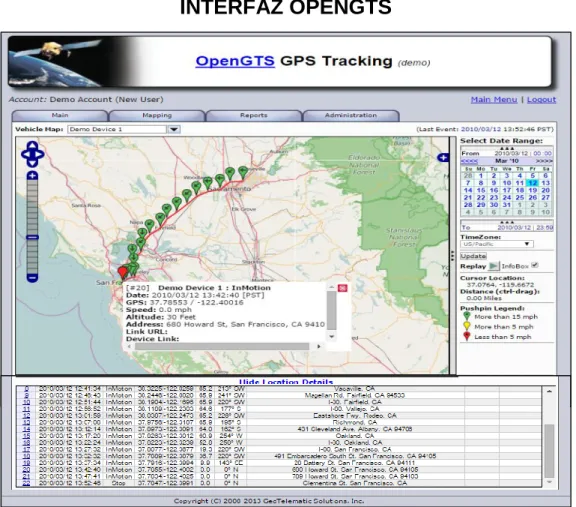Collapse the From calendar with triangle arrows

pos(507,148)
